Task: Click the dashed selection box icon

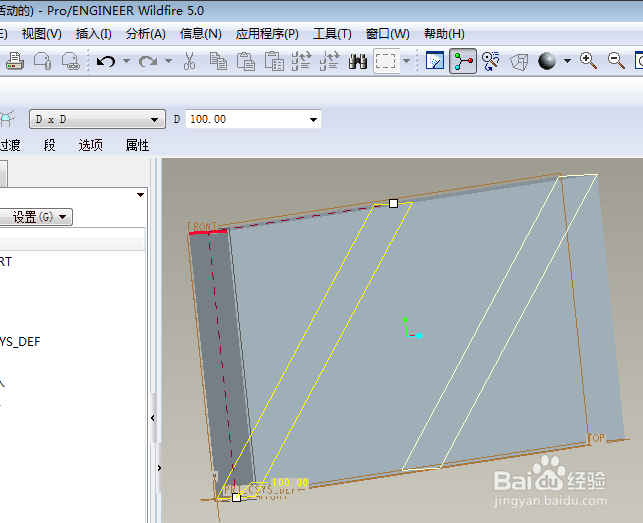Action: click(x=386, y=62)
